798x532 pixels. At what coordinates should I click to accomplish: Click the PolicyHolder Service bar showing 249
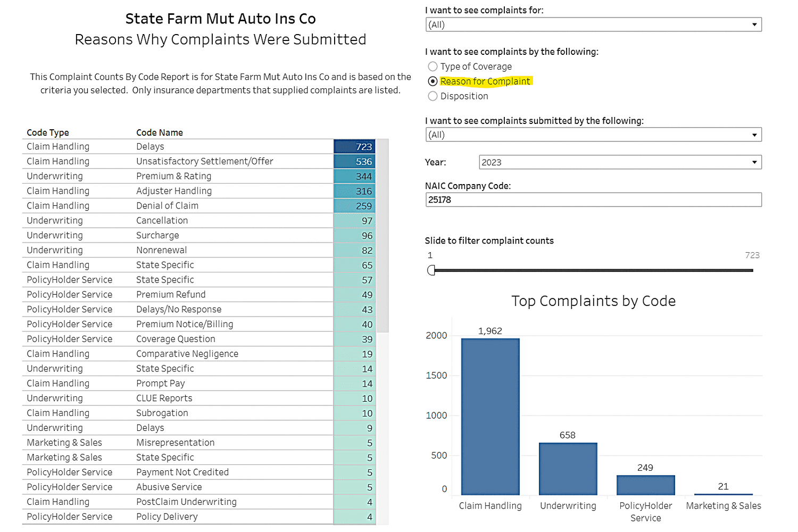(x=645, y=485)
